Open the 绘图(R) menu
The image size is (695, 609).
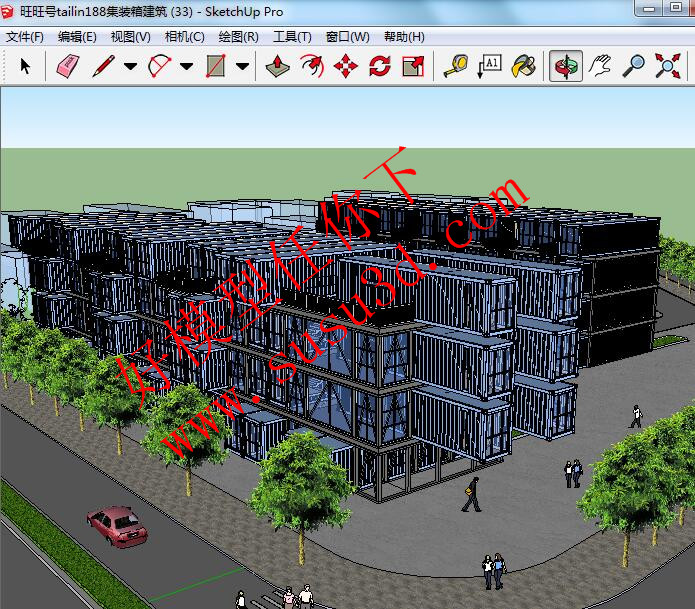[238, 37]
